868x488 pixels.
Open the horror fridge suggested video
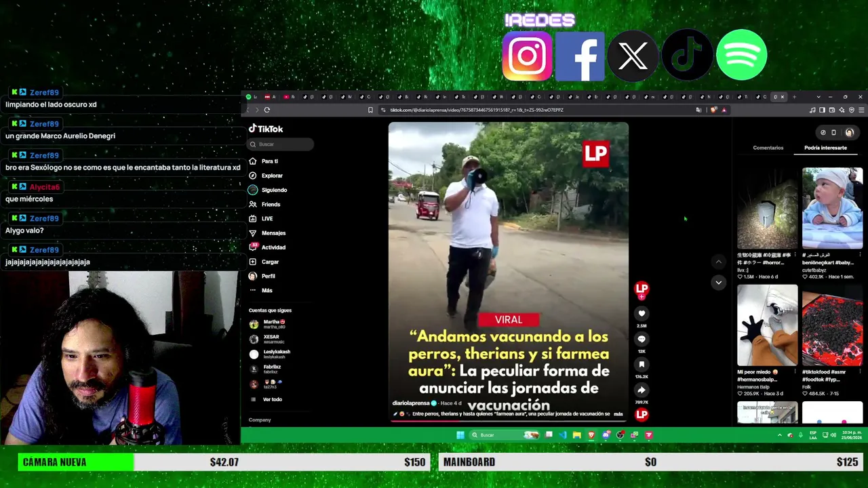pos(767,208)
